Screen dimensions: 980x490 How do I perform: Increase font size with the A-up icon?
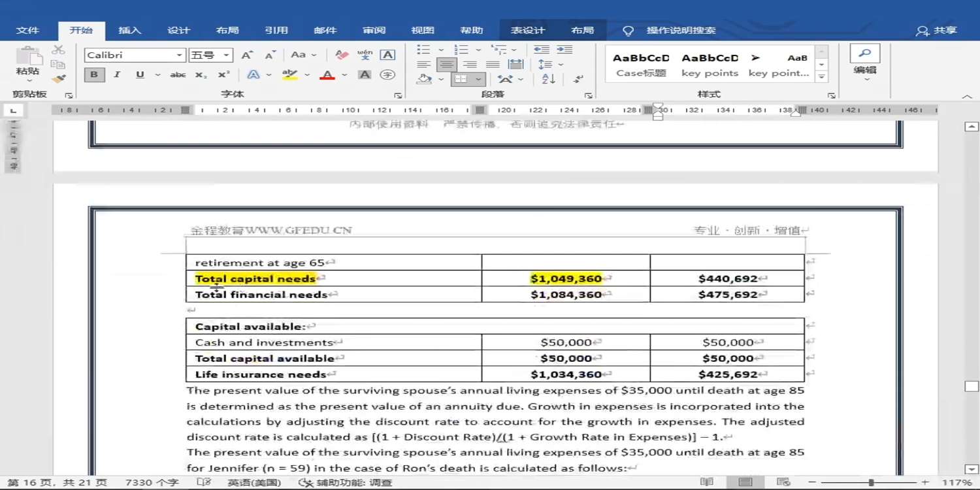247,55
